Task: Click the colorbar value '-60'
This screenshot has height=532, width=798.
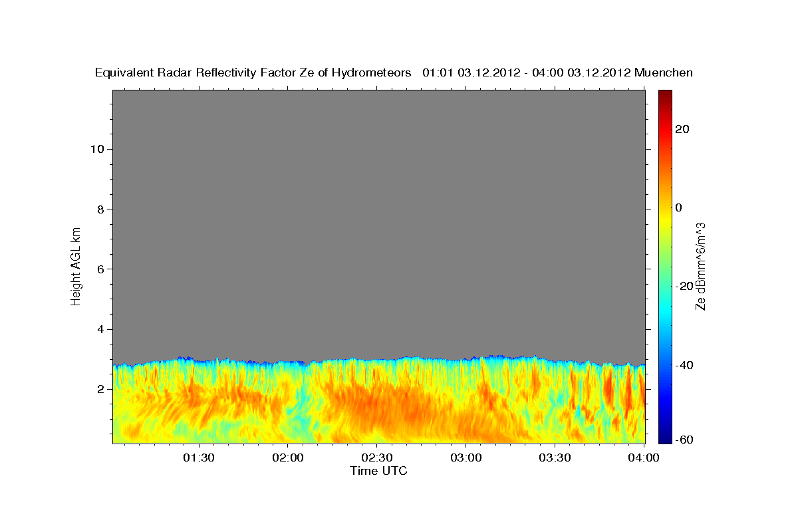Action: [683, 440]
